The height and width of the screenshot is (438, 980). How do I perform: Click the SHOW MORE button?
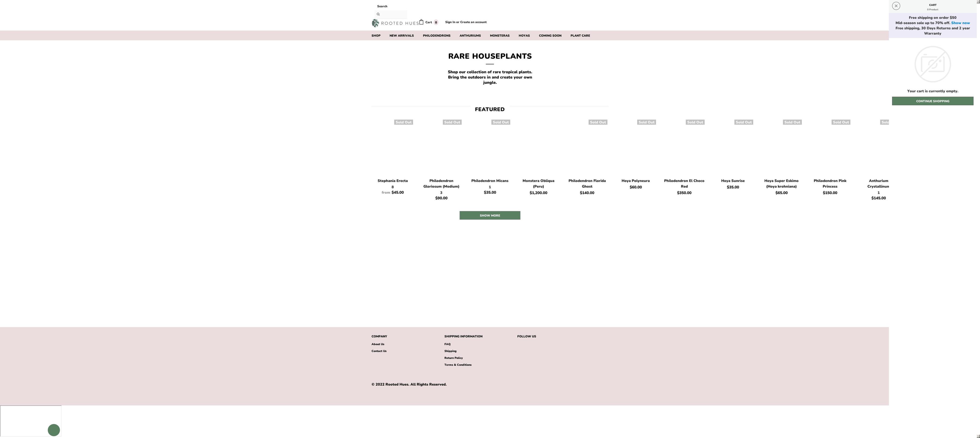(490, 215)
